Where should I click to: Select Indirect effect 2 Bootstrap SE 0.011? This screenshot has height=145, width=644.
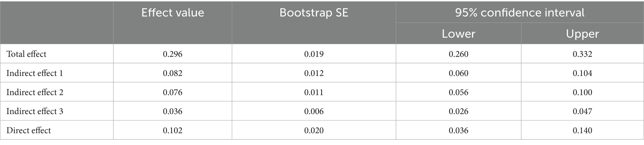click(x=314, y=92)
